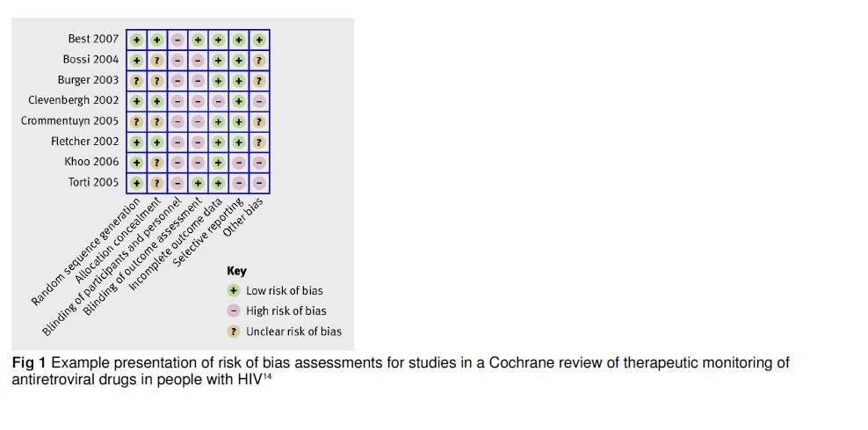The height and width of the screenshot is (430, 868).
Task: Click pink minus icon in the Key
Action: [234, 311]
